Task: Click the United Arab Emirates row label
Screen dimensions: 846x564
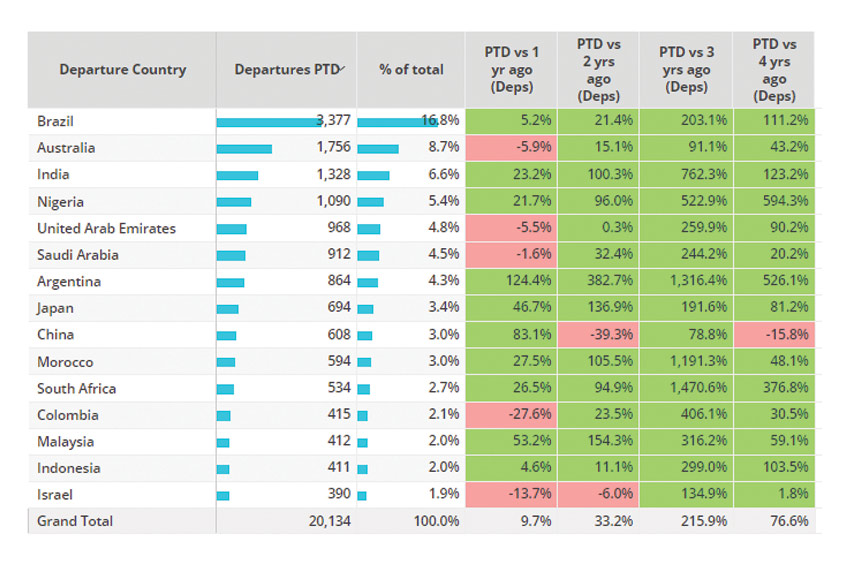Action: [x=106, y=228]
